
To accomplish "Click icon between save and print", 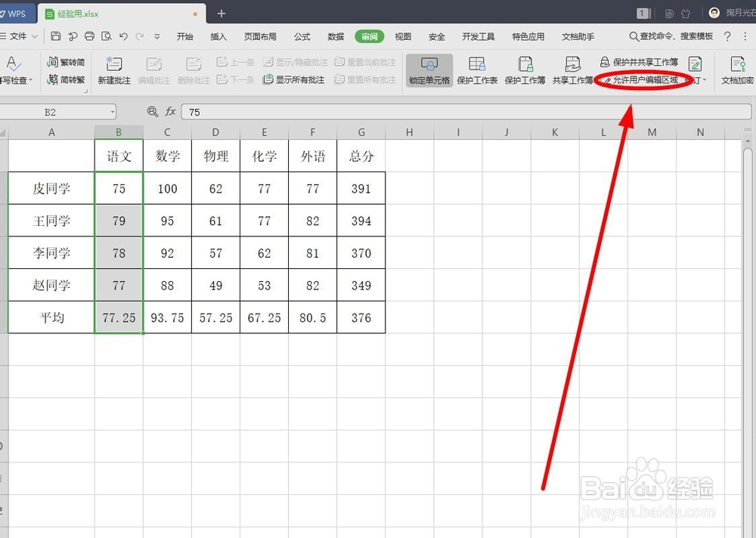I will point(73,36).
